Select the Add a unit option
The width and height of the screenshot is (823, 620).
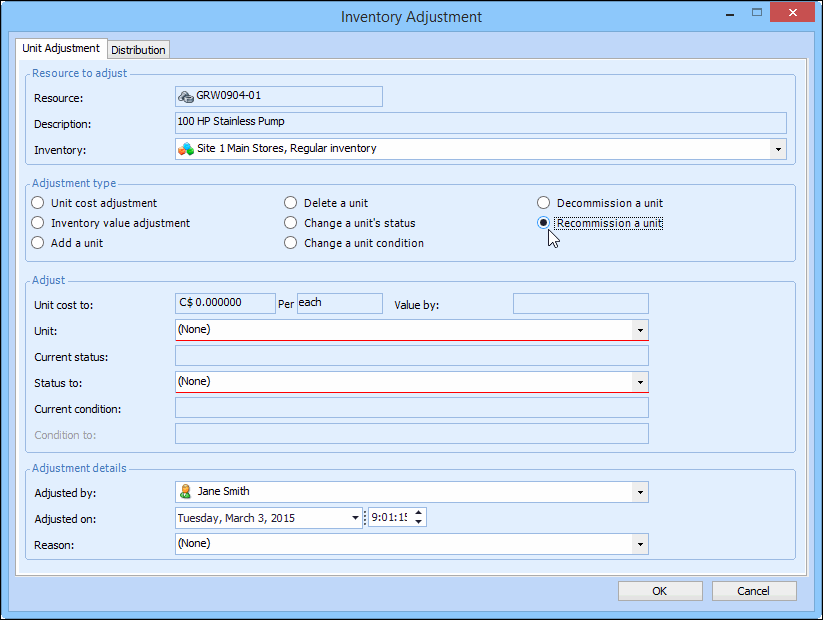click(x=38, y=243)
